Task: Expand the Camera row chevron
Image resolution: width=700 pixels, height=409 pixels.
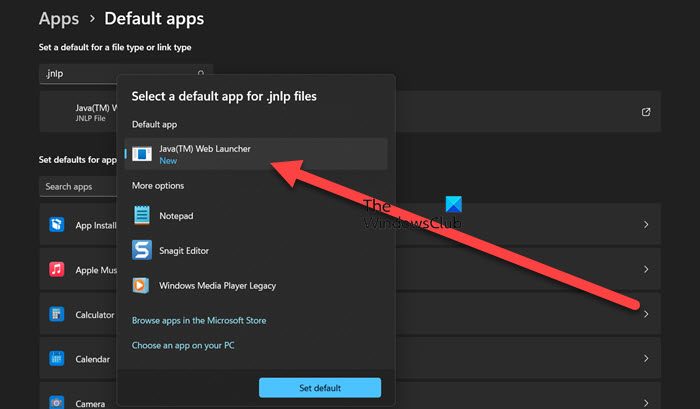Action: pos(646,403)
